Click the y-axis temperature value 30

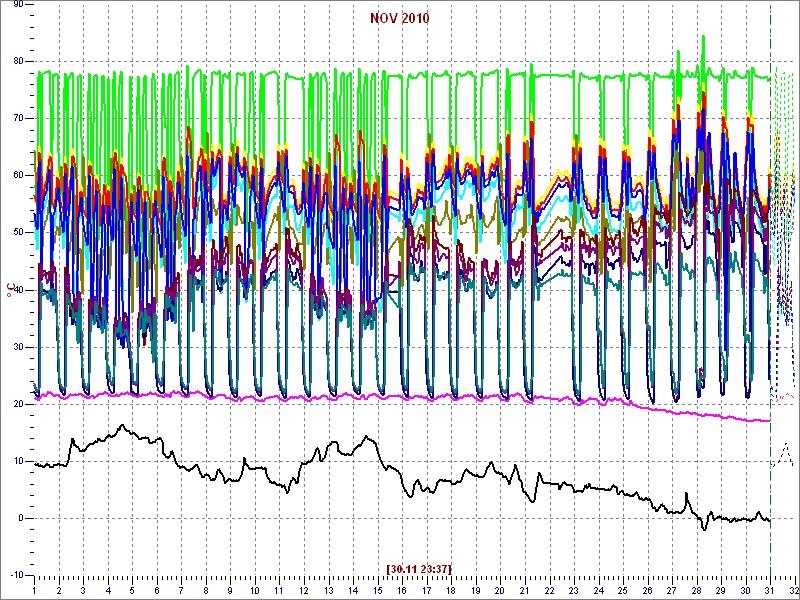[x=18, y=347]
